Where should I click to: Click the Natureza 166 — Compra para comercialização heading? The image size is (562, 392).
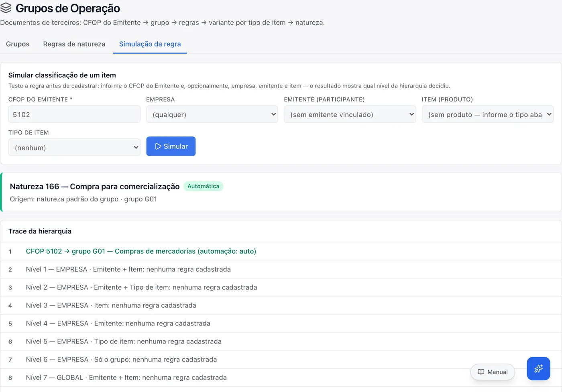point(95,187)
